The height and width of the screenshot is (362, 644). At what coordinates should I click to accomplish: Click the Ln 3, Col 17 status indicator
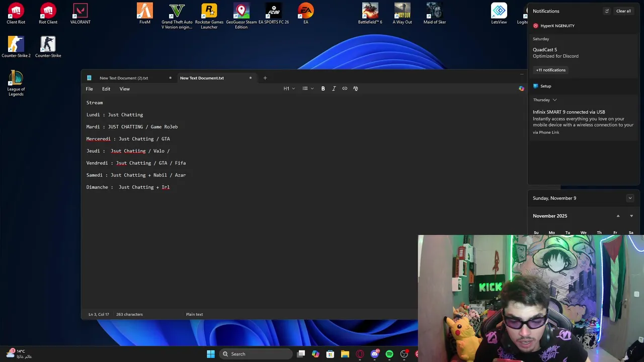coord(99,314)
